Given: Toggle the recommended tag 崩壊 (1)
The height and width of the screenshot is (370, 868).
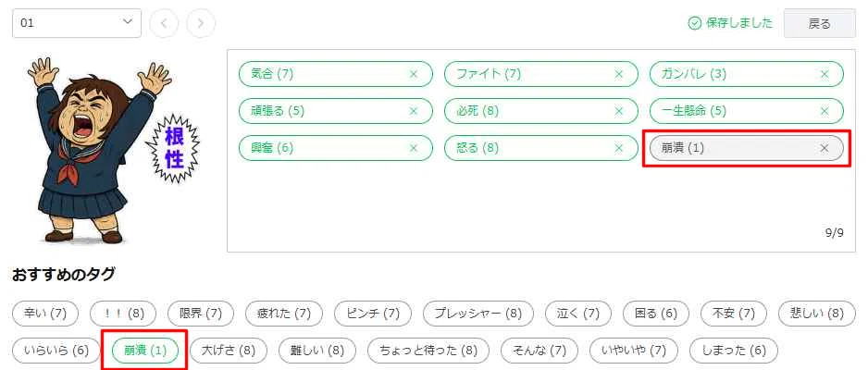Looking at the screenshot, I should tap(145, 350).
